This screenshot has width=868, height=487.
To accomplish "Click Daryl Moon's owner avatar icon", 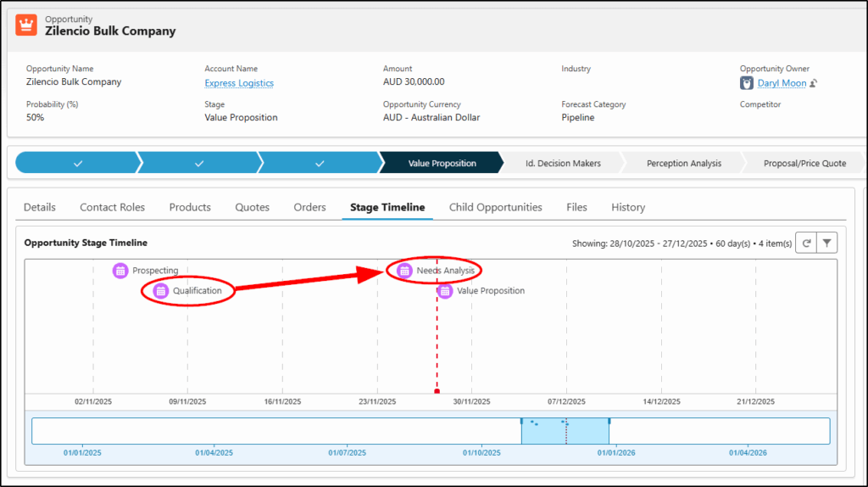I will pos(747,83).
